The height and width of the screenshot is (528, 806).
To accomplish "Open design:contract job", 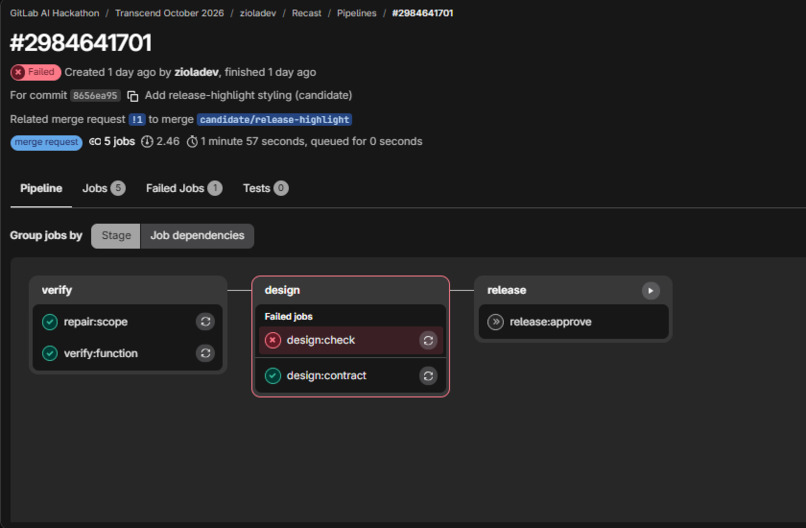I will tap(326, 376).
